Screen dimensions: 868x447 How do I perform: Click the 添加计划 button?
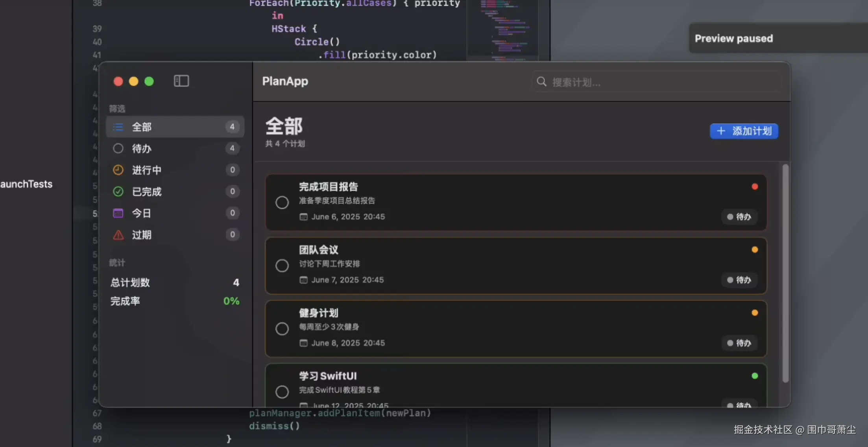744,131
